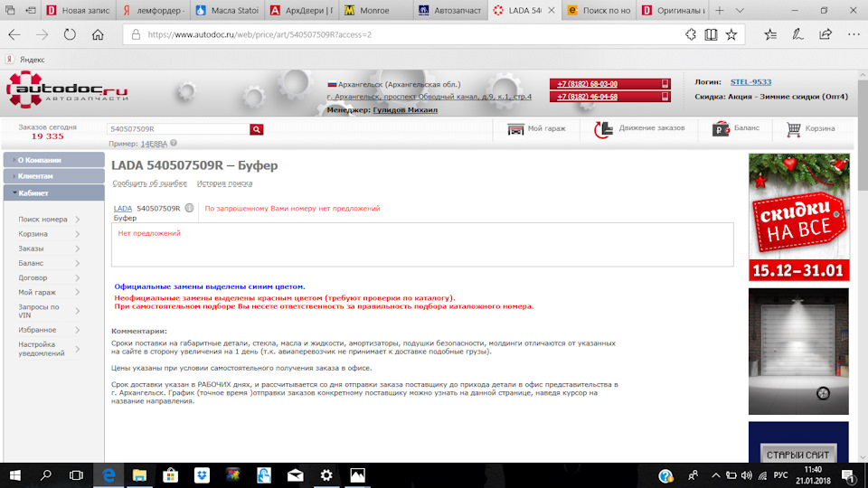868x488 pixels.
Task: Click the help icon beside example 14E8BA
Action: (x=174, y=144)
